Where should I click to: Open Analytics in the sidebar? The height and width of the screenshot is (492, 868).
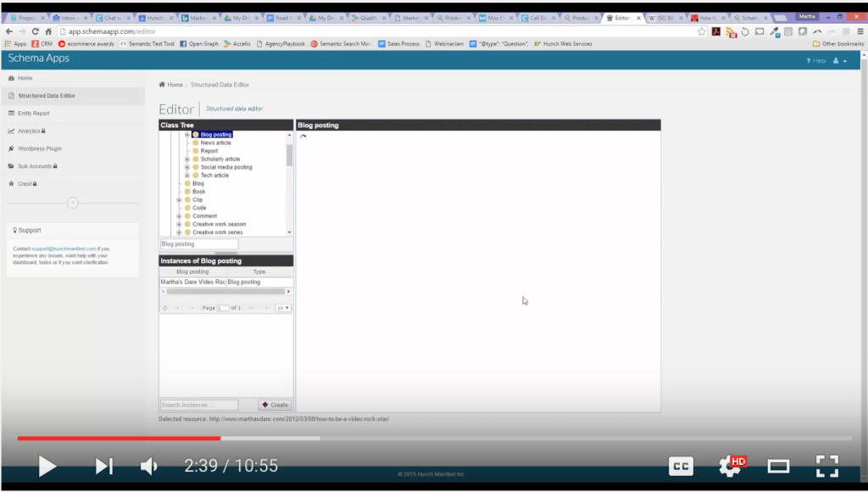(x=28, y=131)
